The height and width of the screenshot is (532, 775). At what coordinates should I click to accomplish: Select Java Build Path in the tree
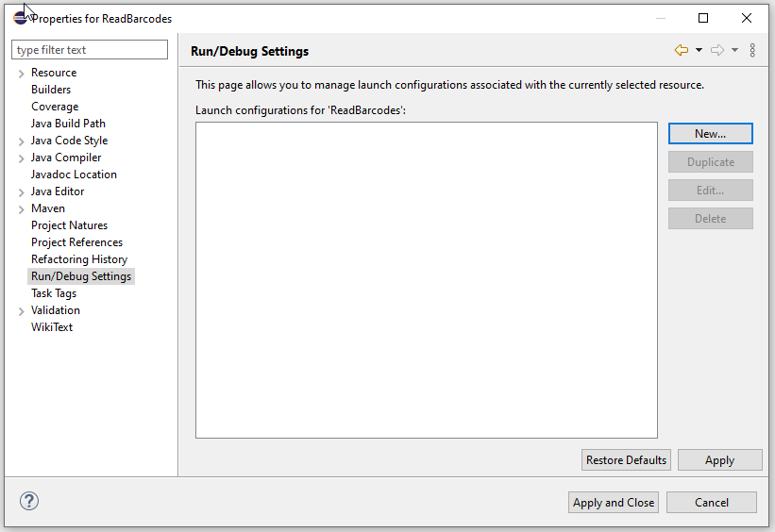[x=68, y=124]
